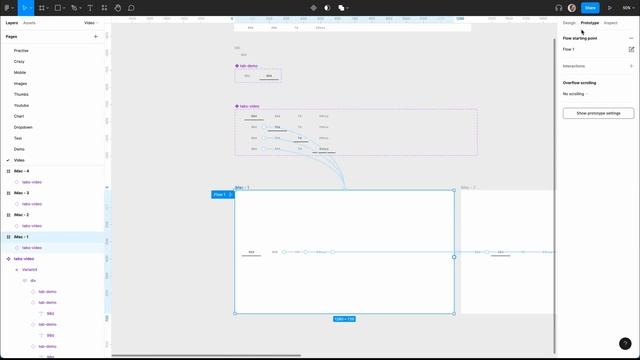This screenshot has width=640, height=360.
Task: Present the prototype with play icon
Action: [x=610, y=8]
